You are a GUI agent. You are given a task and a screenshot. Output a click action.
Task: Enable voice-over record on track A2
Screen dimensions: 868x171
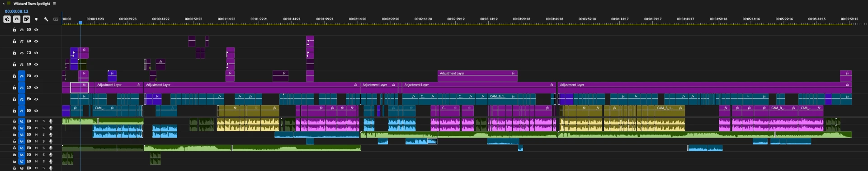click(51, 128)
